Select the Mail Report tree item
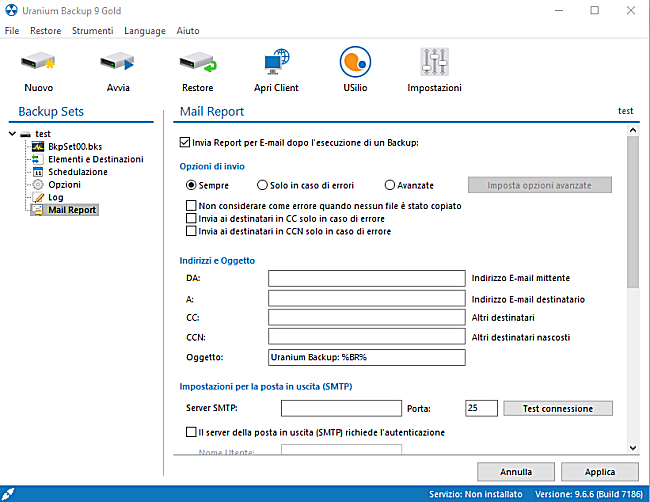Image resolution: width=650 pixels, height=502 pixels. [x=72, y=210]
